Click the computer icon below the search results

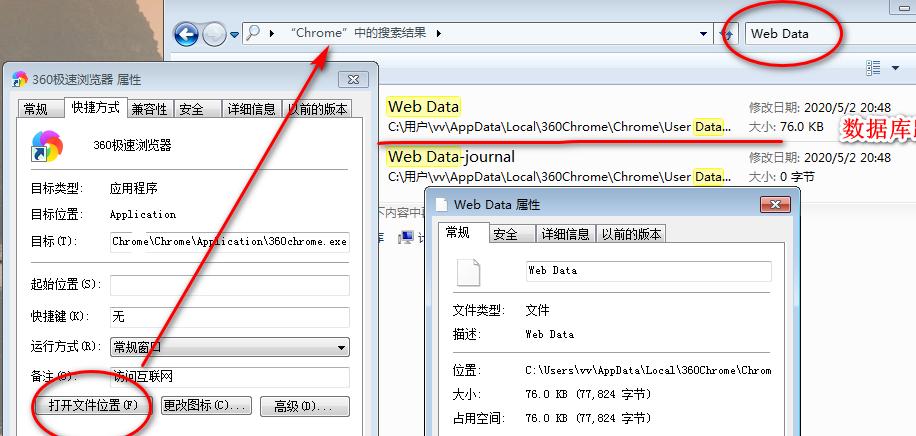coord(405,237)
